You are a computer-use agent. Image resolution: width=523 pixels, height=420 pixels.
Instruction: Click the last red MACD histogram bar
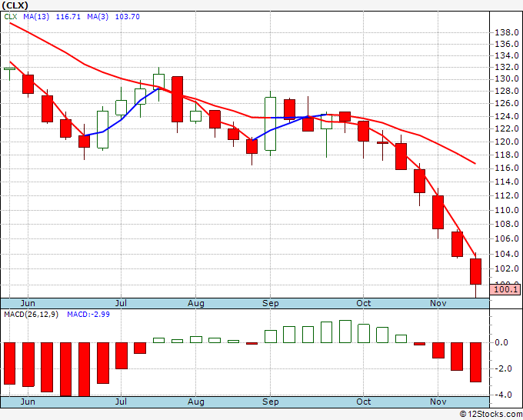point(475,362)
